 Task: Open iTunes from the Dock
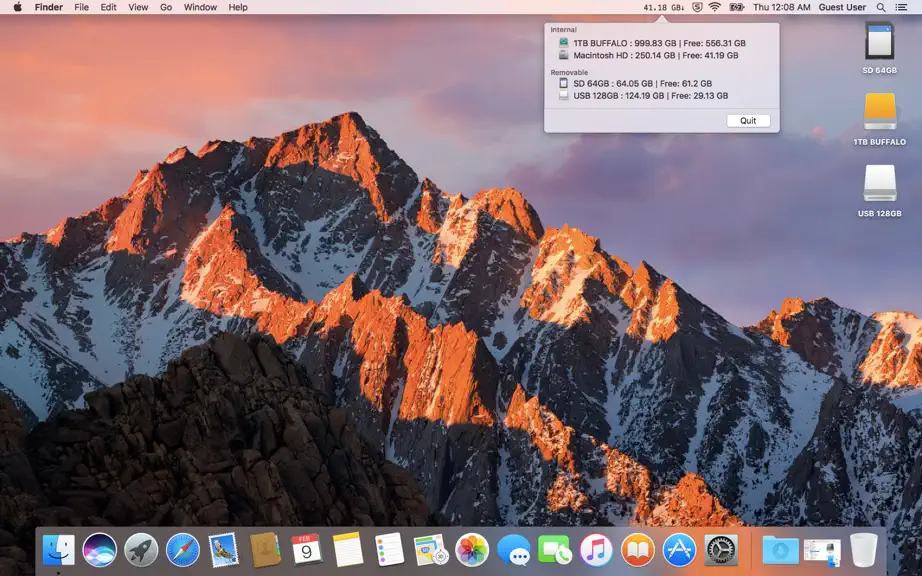click(596, 550)
